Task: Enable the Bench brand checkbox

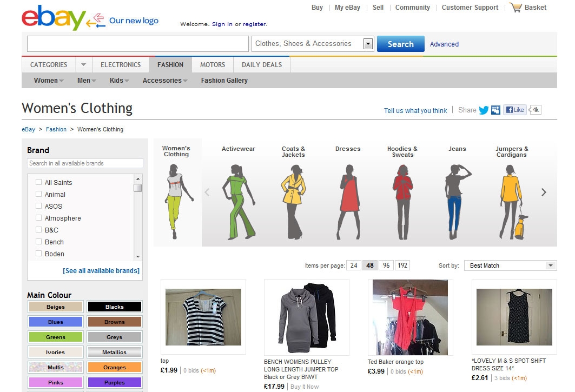Action: tap(38, 242)
